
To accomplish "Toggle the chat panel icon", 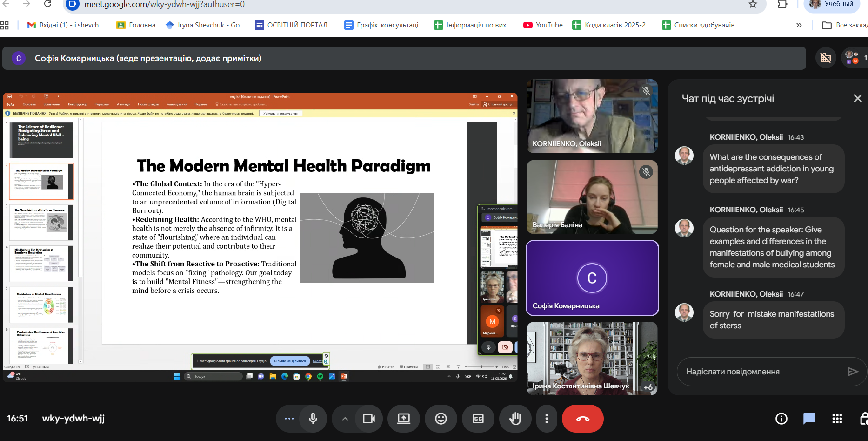I will point(809,419).
